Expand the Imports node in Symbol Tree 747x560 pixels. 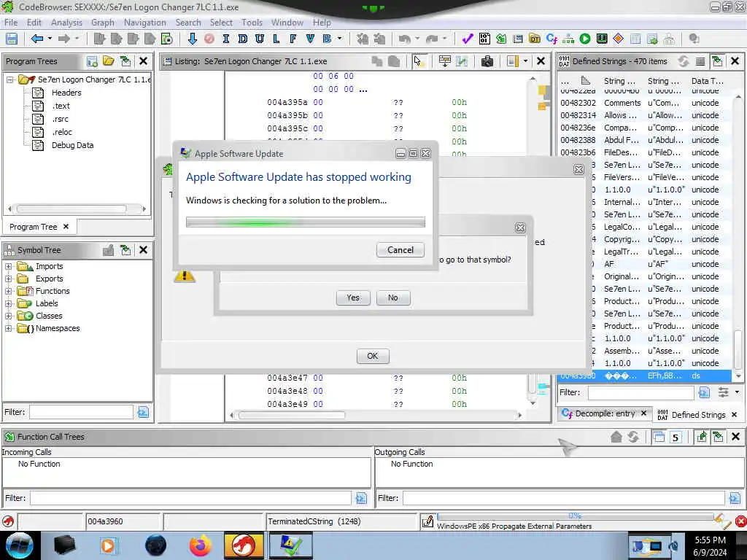(9, 267)
